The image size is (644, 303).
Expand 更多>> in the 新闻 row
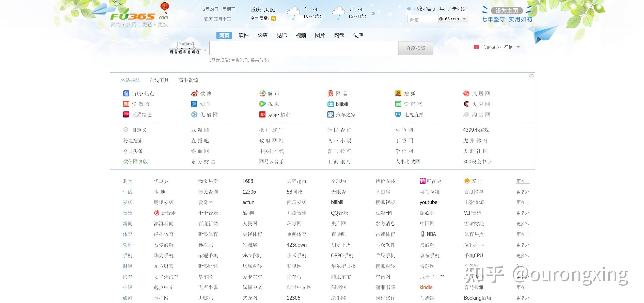523,224
